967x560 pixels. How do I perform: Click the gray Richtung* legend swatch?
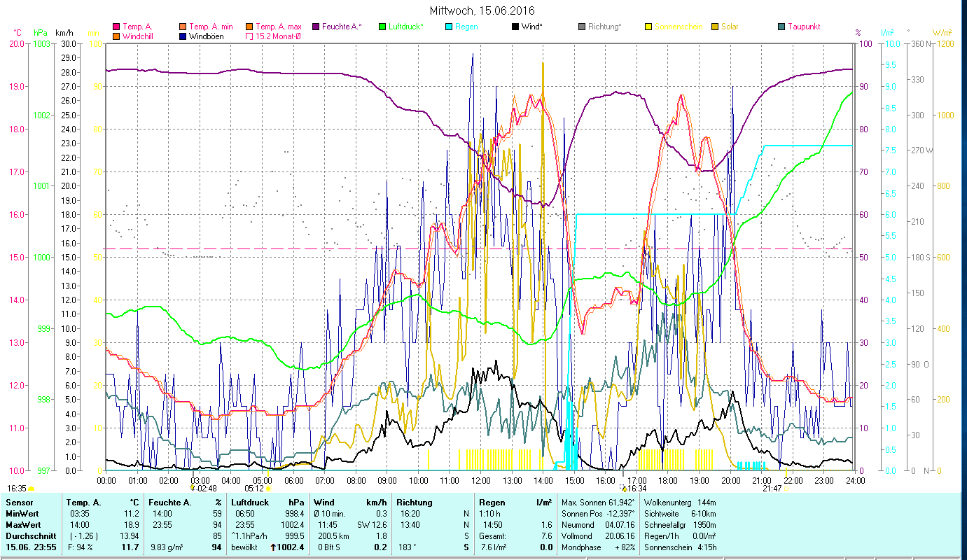coord(581,27)
